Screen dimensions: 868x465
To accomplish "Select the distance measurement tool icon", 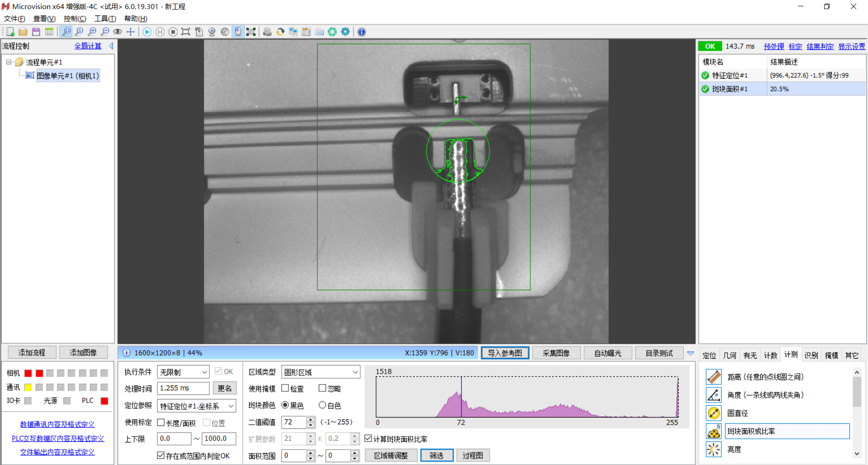I will [713, 377].
